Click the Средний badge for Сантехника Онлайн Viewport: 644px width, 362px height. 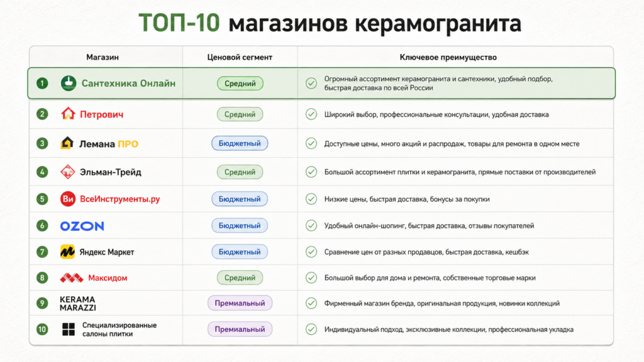click(240, 84)
